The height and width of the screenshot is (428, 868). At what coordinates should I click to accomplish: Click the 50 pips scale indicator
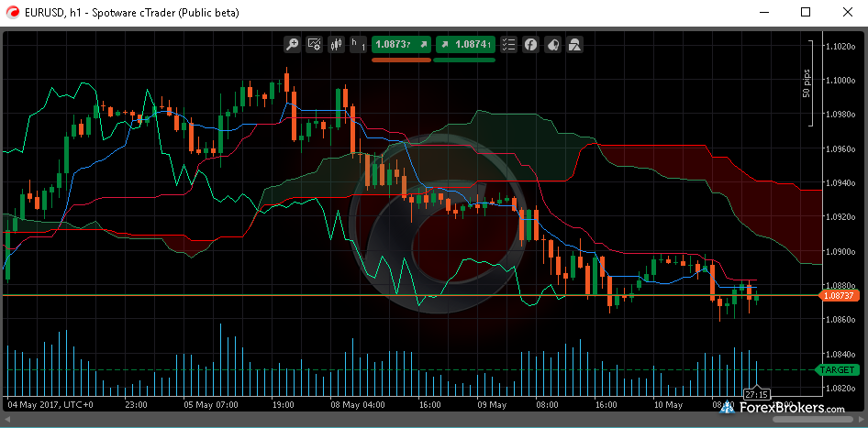pos(807,83)
